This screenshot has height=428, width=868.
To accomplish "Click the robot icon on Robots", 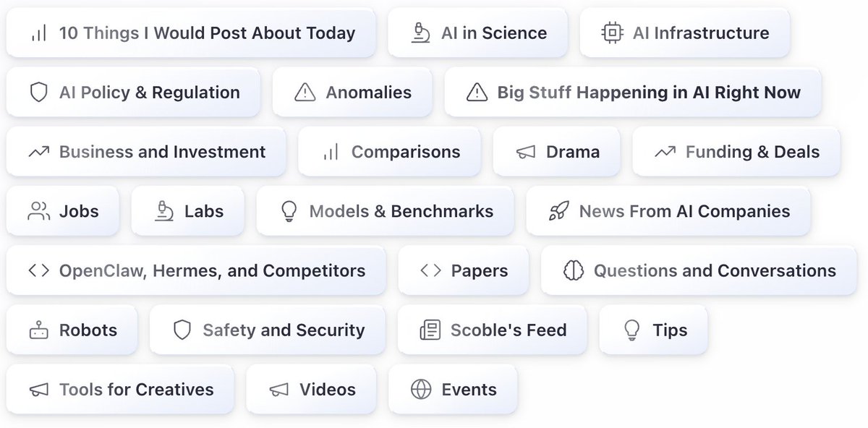I will (x=38, y=330).
